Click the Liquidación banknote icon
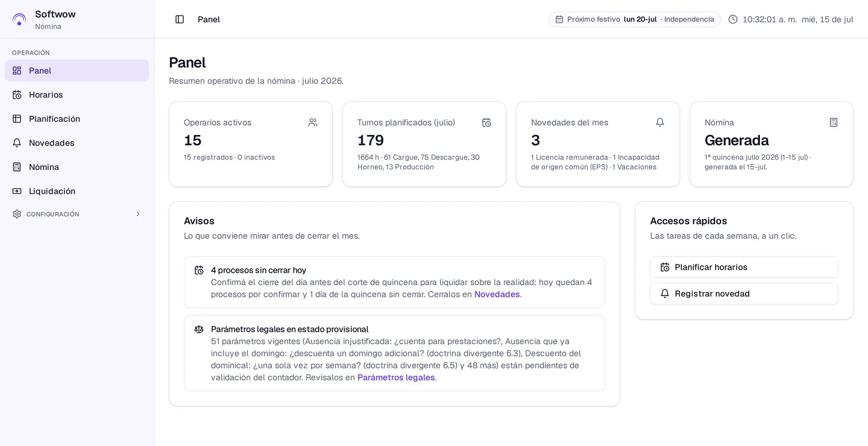Image resolution: width=868 pixels, height=446 pixels. tap(17, 191)
